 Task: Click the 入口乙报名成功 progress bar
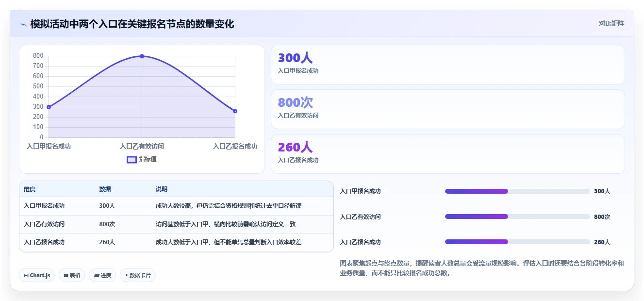[x=517, y=242]
